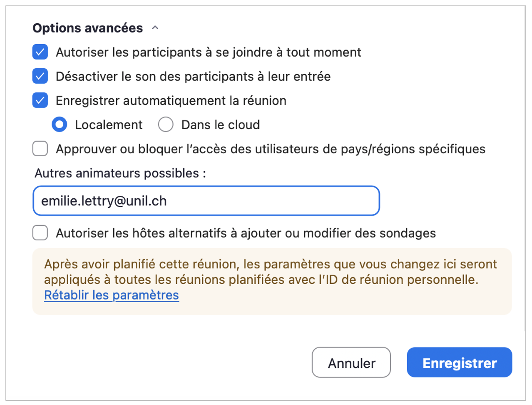
Task: Enable Approuver ou bloquer l'accès checkbox
Action: (x=40, y=149)
